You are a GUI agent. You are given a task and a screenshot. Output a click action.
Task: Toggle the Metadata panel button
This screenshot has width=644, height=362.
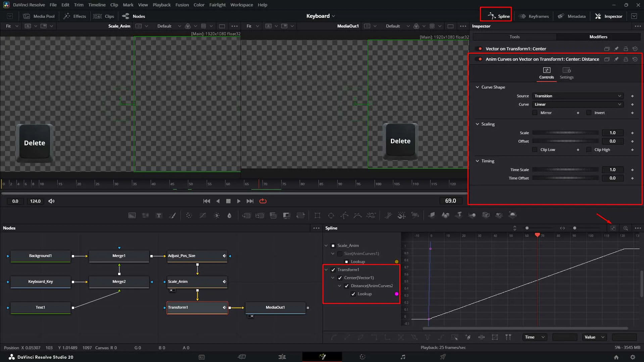click(x=572, y=16)
